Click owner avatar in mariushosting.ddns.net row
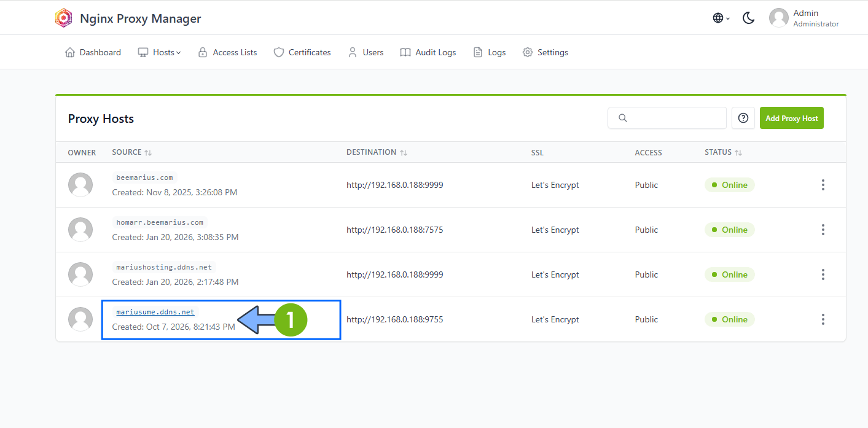The height and width of the screenshot is (428, 868). click(80, 274)
